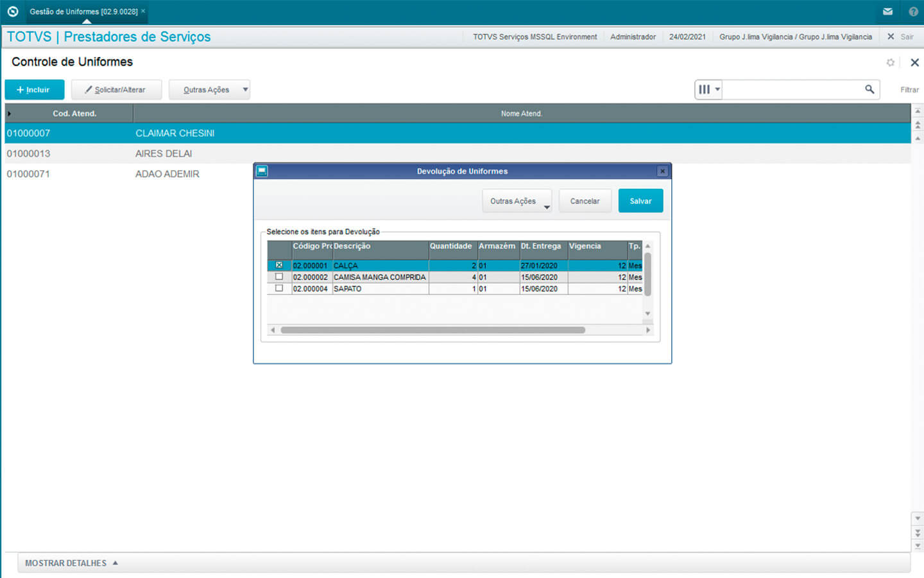924x578 pixels.
Task: Click Salvar in the dialog
Action: [x=640, y=201]
